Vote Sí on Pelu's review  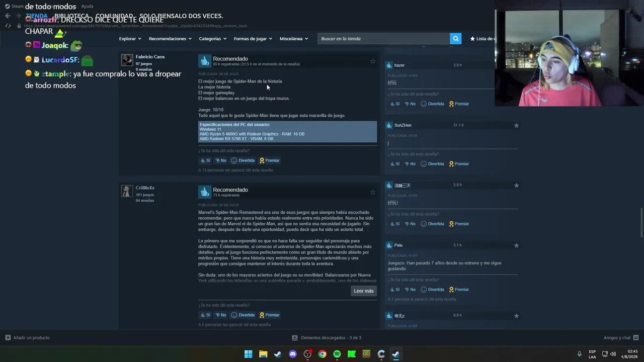[395, 290]
